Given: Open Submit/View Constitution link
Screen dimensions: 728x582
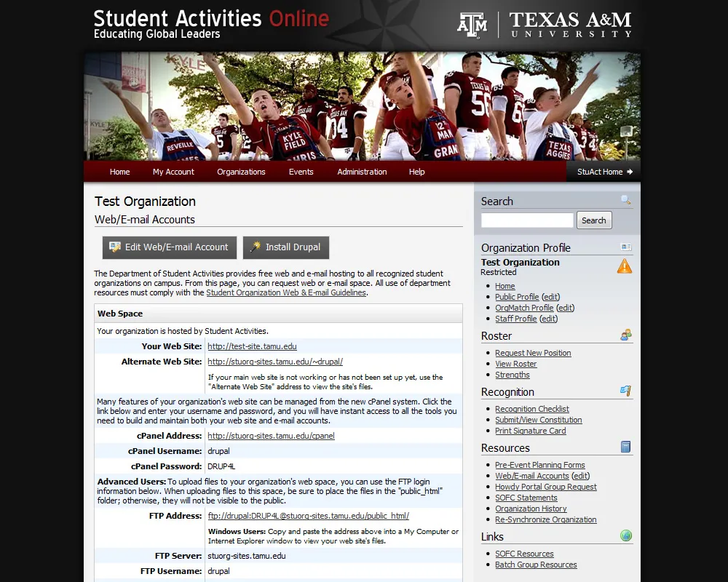Looking at the screenshot, I should tap(539, 420).
